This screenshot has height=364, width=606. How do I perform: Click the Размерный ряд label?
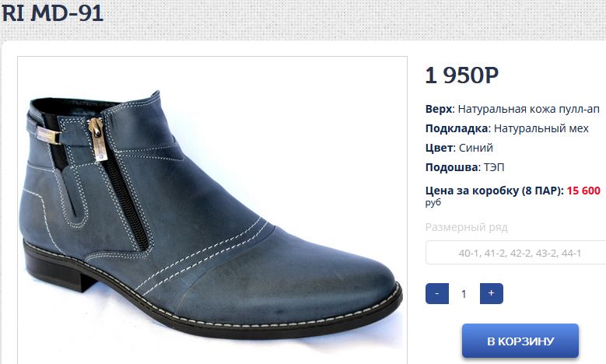point(467,227)
